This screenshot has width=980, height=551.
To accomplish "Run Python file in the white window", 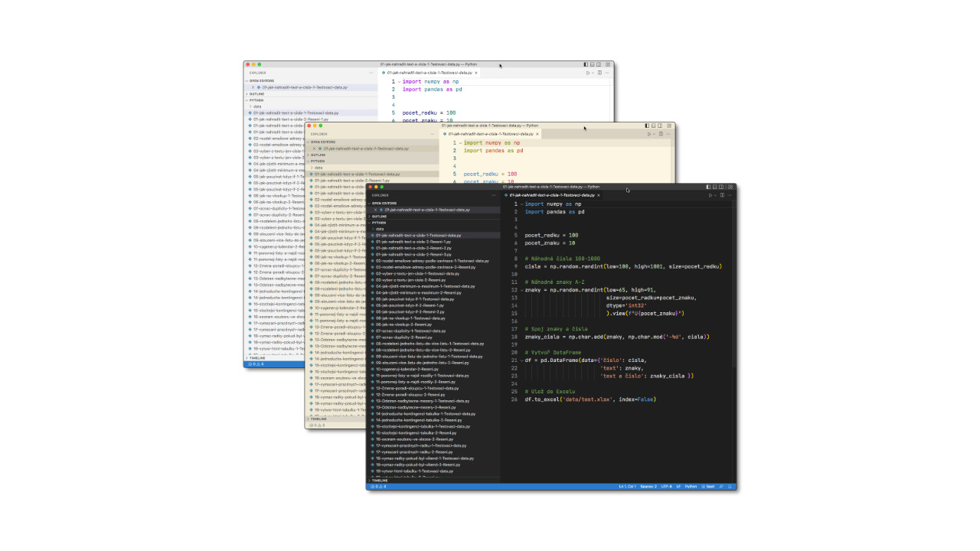I will point(587,73).
